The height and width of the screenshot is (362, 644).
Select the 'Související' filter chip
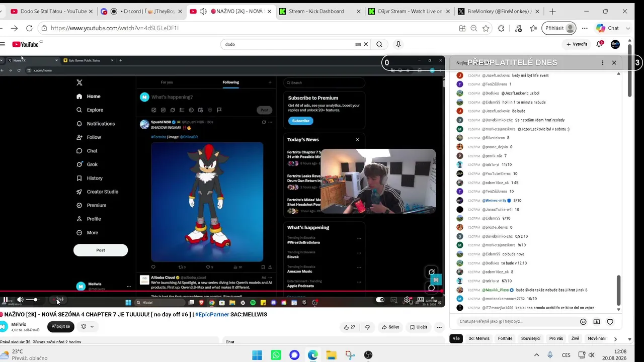pyautogui.click(x=531, y=339)
